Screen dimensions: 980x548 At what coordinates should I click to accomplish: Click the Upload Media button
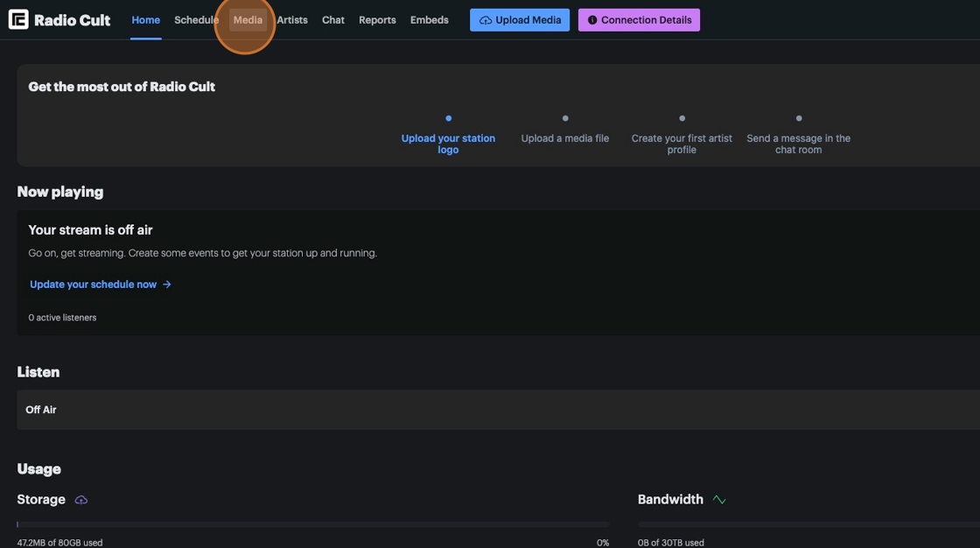pyautogui.click(x=520, y=20)
